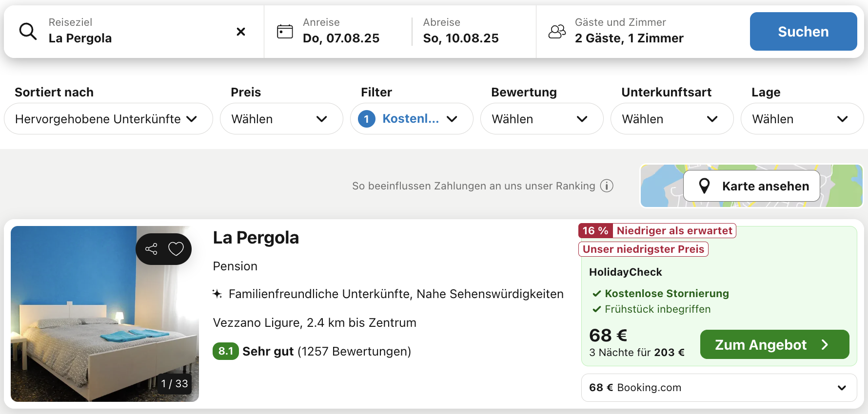Open the La Pergola hotel title
868x414 pixels.
click(256, 238)
